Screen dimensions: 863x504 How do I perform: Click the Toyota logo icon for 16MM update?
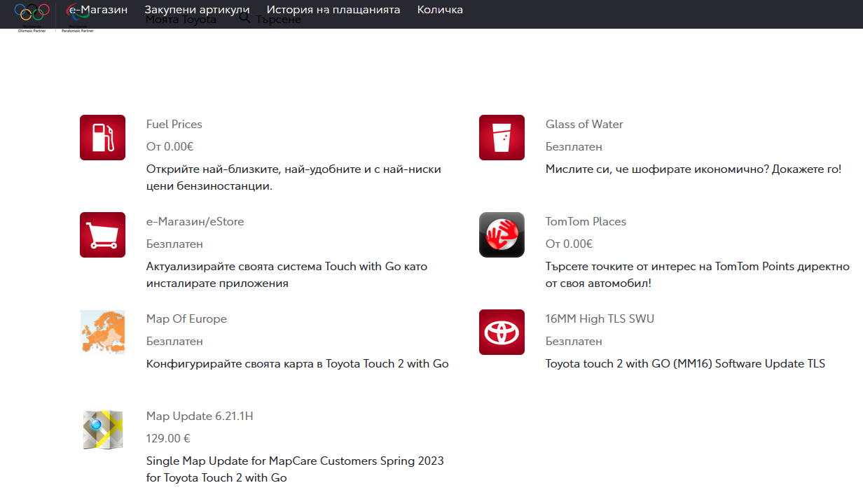(x=502, y=332)
